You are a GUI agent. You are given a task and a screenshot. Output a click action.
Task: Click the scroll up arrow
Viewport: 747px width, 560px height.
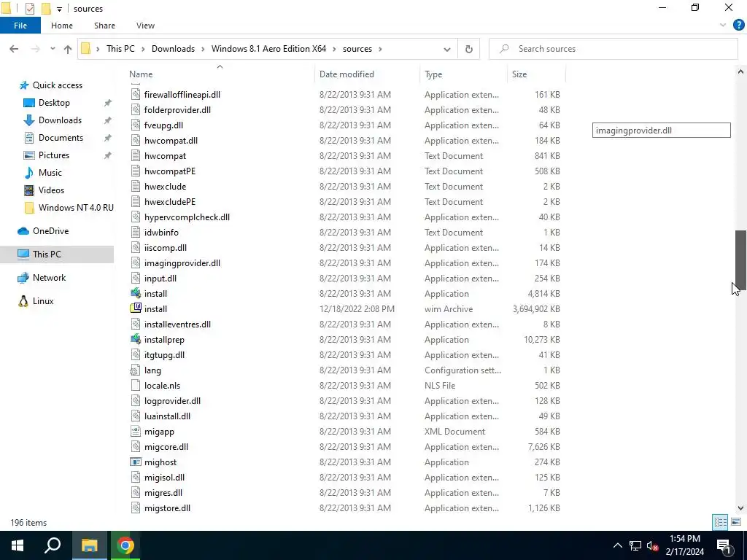point(740,72)
